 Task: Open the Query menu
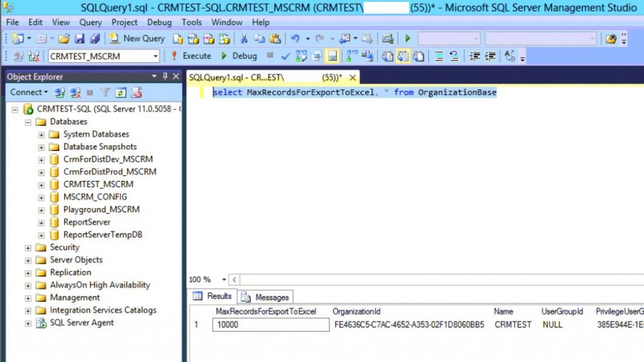(90, 22)
